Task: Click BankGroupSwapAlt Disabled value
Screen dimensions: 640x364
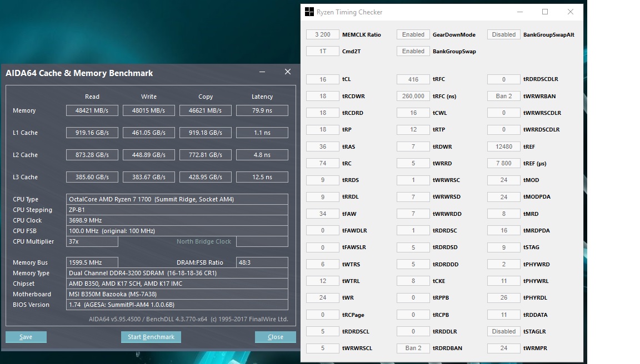Action: click(x=504, y=34)
